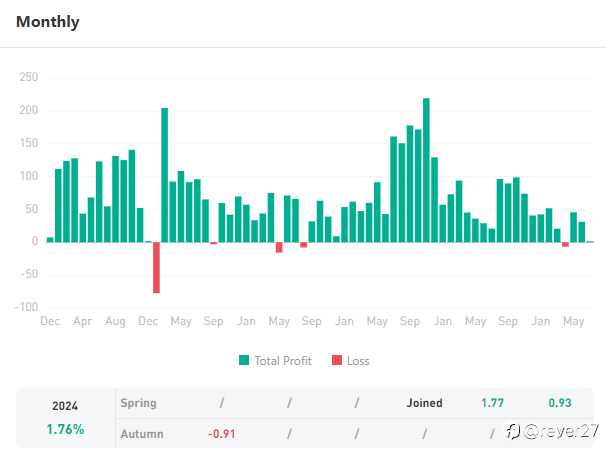Click the Joined label in table
The width and height of the screenshot is (606, 461).
coord(424,403)
